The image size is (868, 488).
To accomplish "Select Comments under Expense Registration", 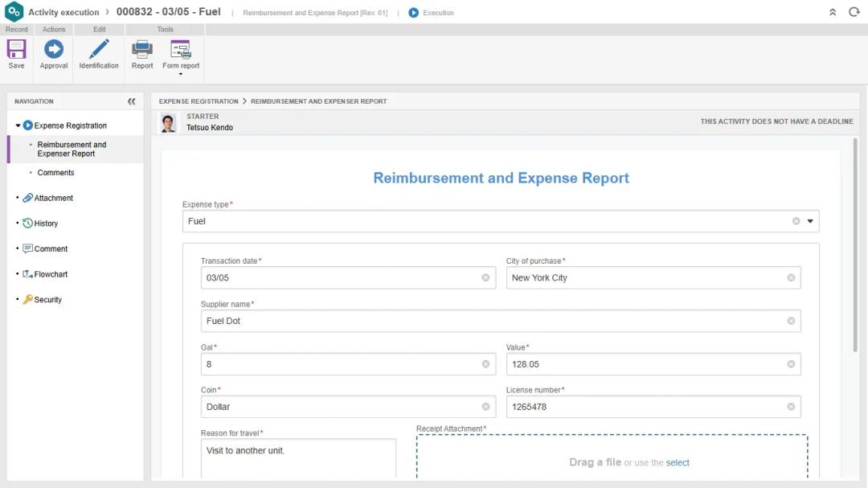I will coord(55,173).
